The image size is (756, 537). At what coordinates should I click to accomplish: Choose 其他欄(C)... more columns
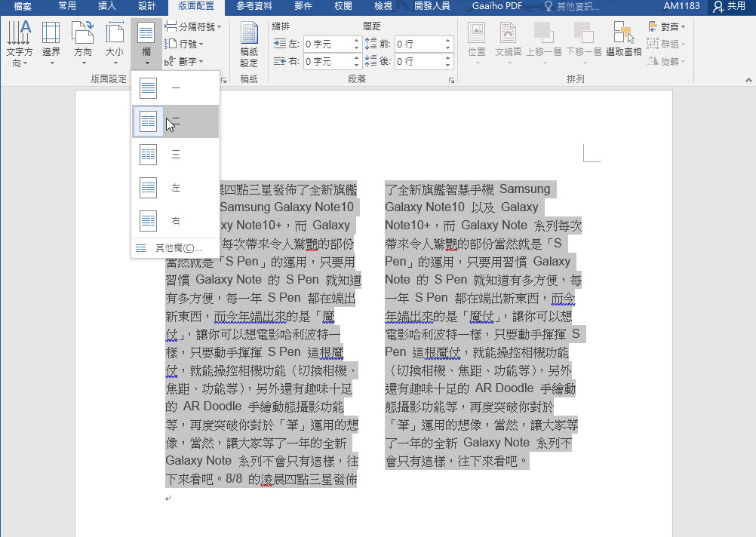(176, 248)
